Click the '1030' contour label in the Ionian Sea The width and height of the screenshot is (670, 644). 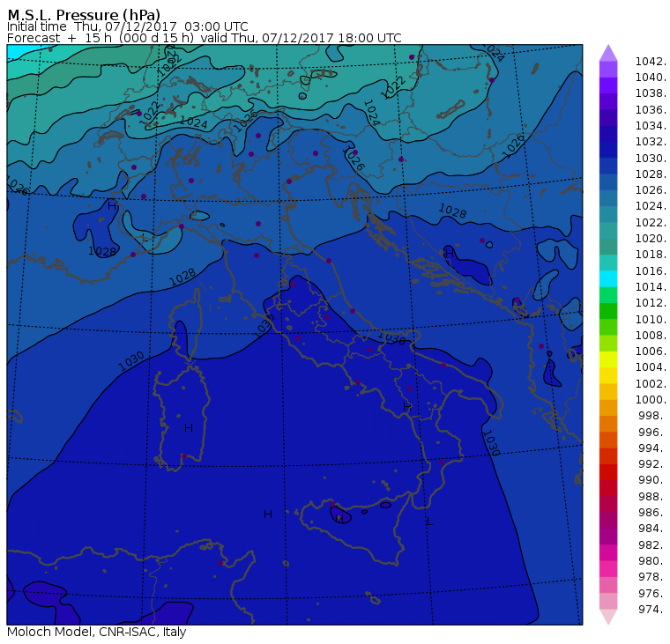(490, 443)
